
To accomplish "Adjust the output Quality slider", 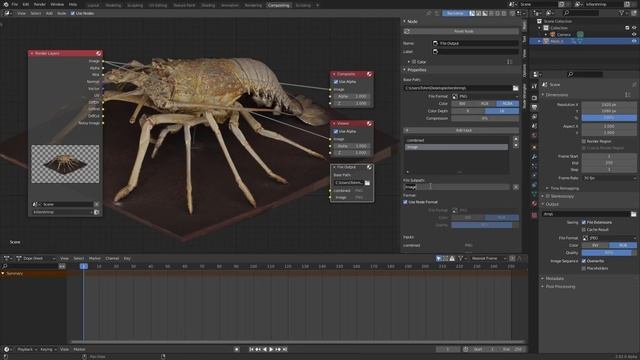I will click(609, 253).
